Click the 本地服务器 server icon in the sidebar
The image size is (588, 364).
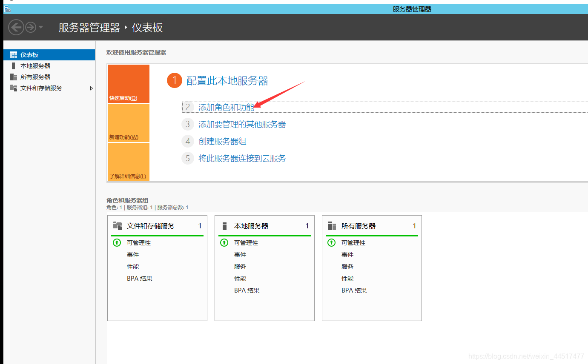coord(14,66)
